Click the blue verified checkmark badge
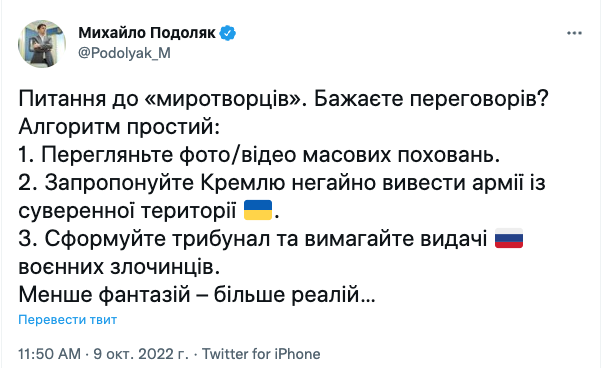 228,33
